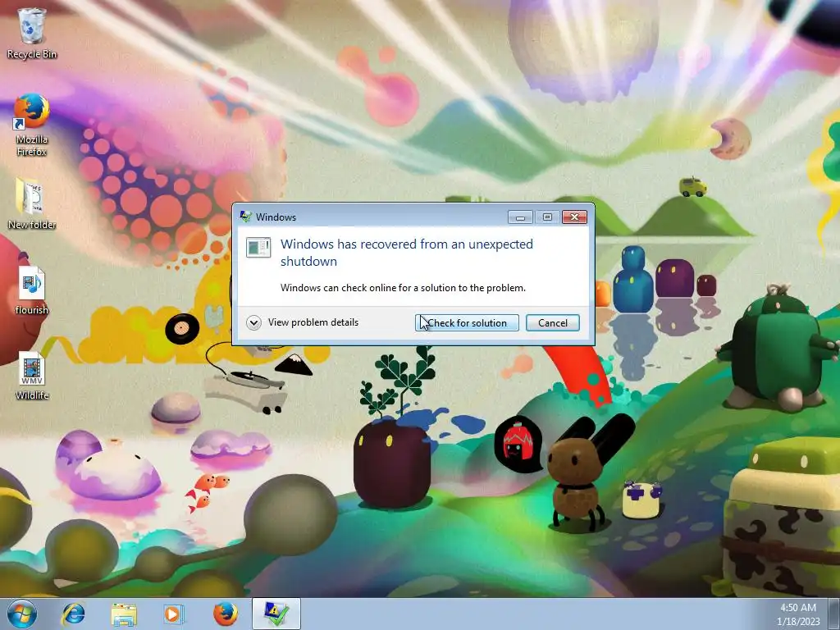Expand View problem details chevron
840x630 pixels.
tap(253, 322)
